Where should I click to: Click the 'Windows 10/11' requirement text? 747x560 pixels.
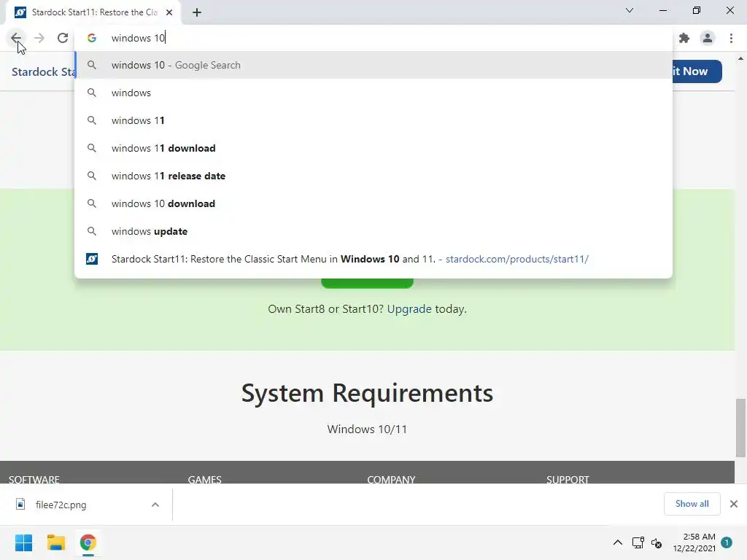(367, 429)
